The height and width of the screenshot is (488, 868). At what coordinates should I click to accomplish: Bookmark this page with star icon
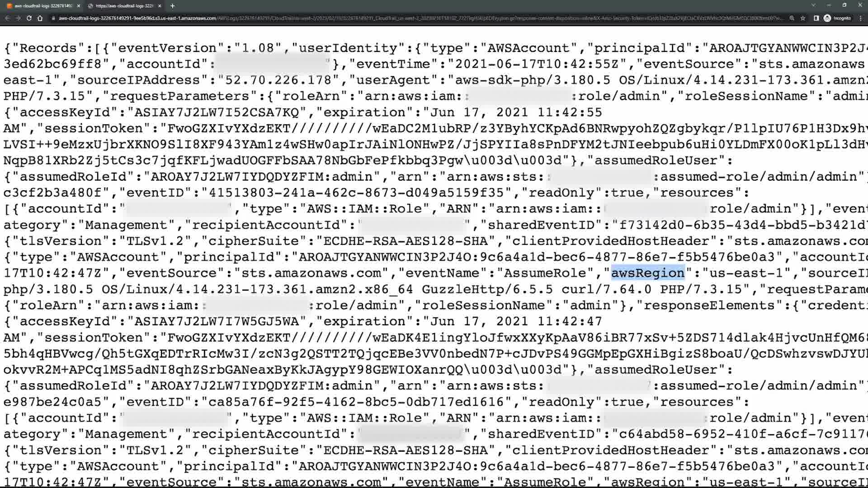[x=803, y=18]
